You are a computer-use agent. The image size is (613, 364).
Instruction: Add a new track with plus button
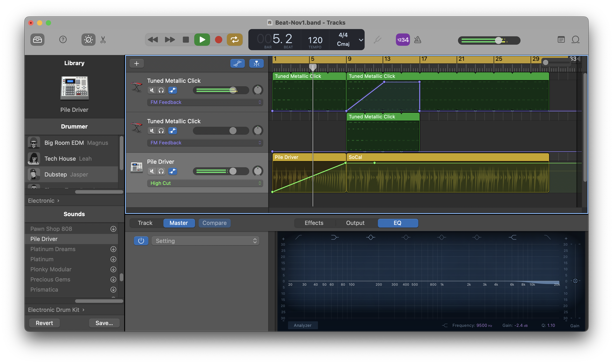[x=137, y=64]
